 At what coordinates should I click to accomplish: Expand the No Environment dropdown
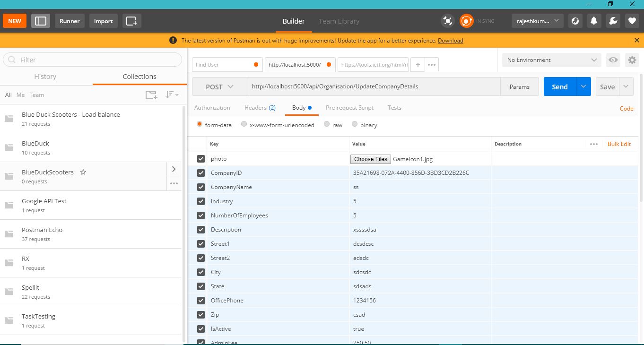tap(551, 60)
